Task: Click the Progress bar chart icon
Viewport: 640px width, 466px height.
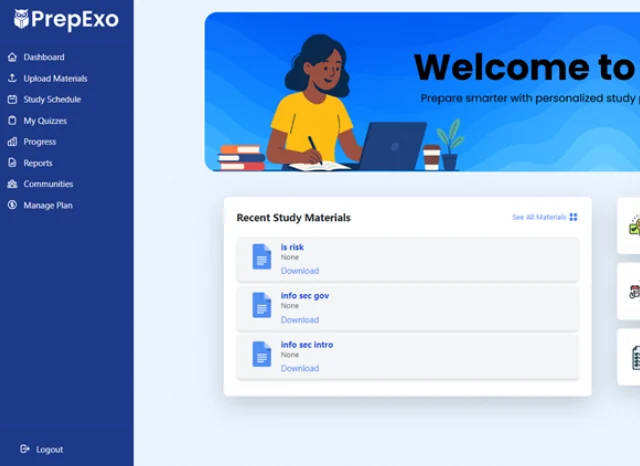Action: click(12, 142)
